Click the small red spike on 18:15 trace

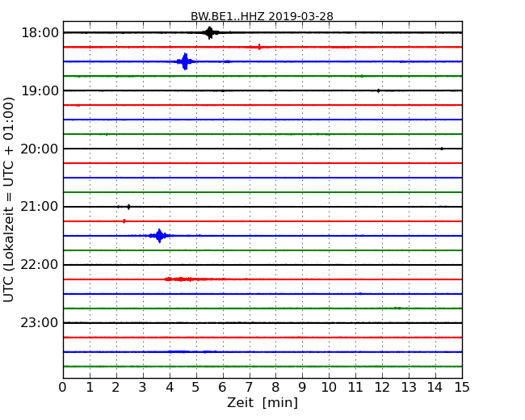tap(259, 47)
